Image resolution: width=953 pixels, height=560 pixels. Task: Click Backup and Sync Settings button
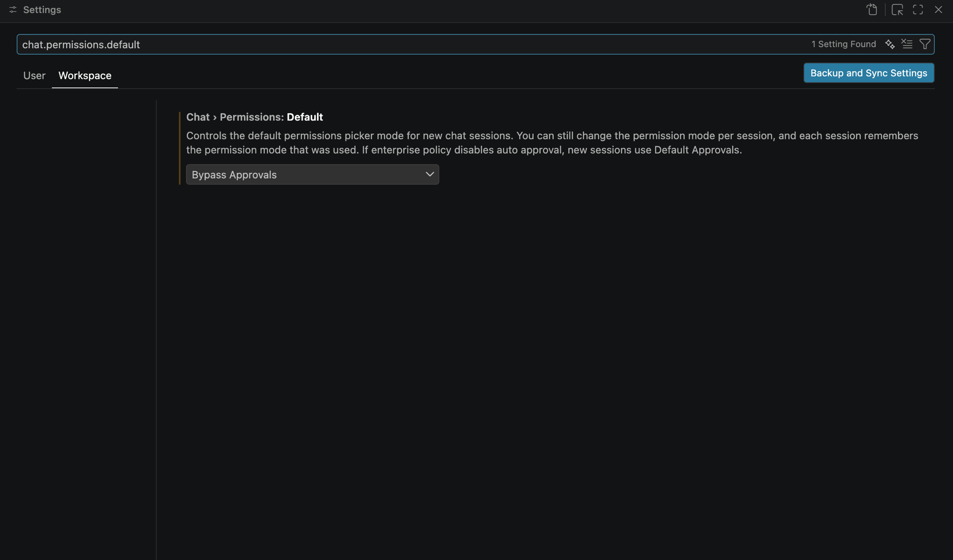point(869,73)
